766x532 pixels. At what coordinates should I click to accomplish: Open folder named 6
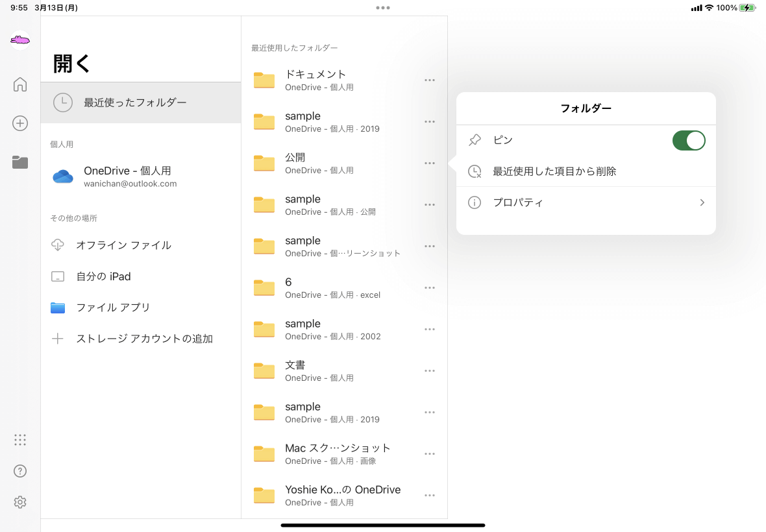coord(345,288)
